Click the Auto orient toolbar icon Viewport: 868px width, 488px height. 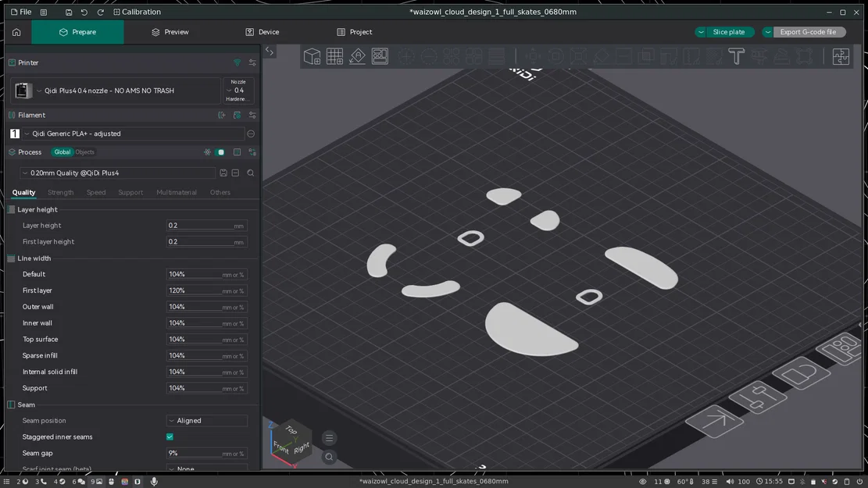[357, 56]
